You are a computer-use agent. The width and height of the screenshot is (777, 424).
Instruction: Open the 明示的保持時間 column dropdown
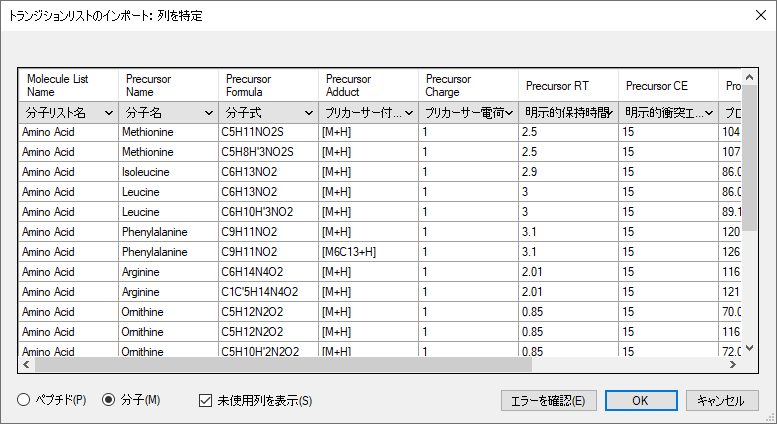568,113
